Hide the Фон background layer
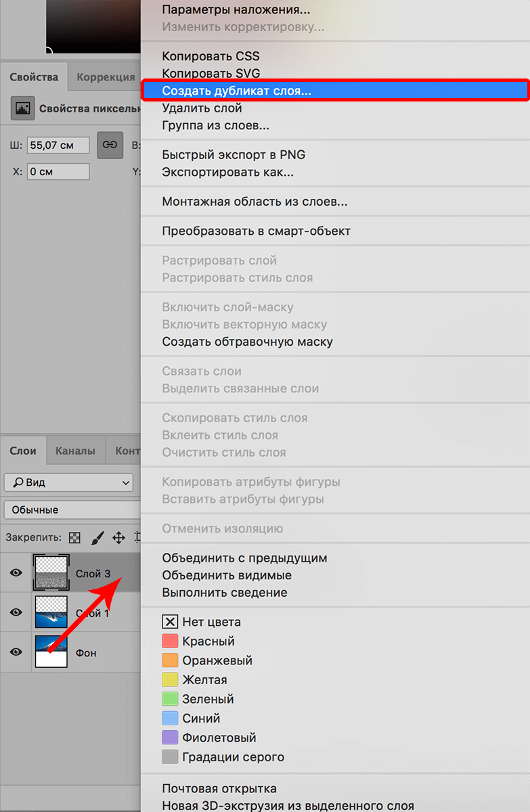 [x=16, y=652]
